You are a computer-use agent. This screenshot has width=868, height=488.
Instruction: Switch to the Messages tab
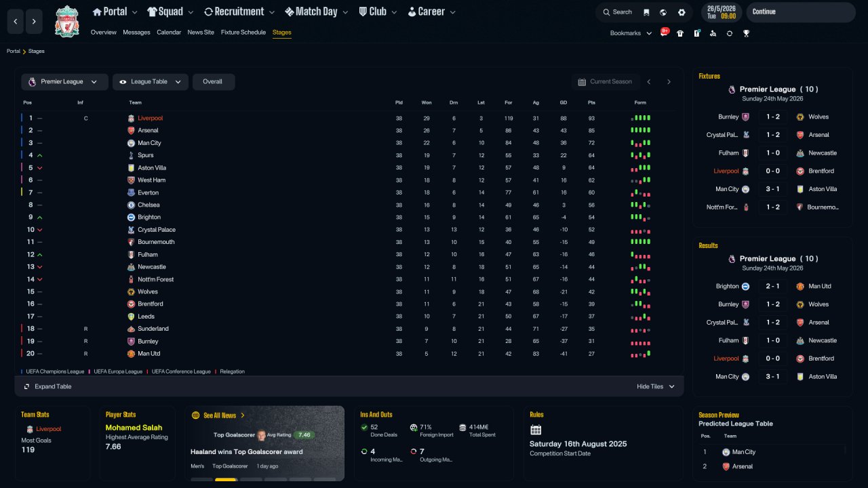click(136, 33)
